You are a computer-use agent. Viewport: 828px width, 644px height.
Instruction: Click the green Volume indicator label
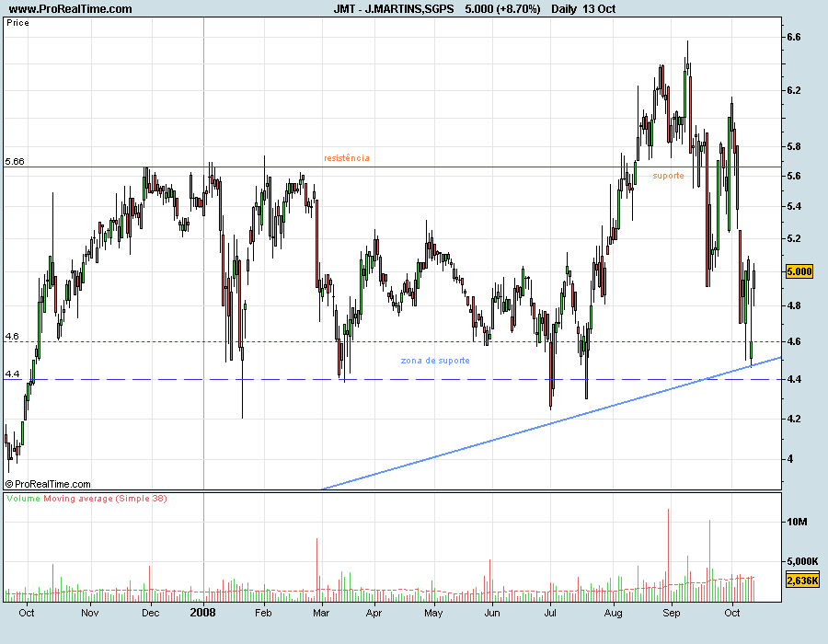click(x=23, y=499)
